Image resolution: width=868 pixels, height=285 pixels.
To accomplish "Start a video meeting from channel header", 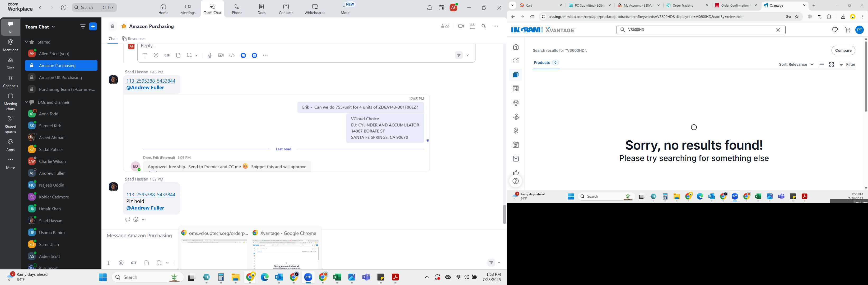I will [x=461, y=26].
